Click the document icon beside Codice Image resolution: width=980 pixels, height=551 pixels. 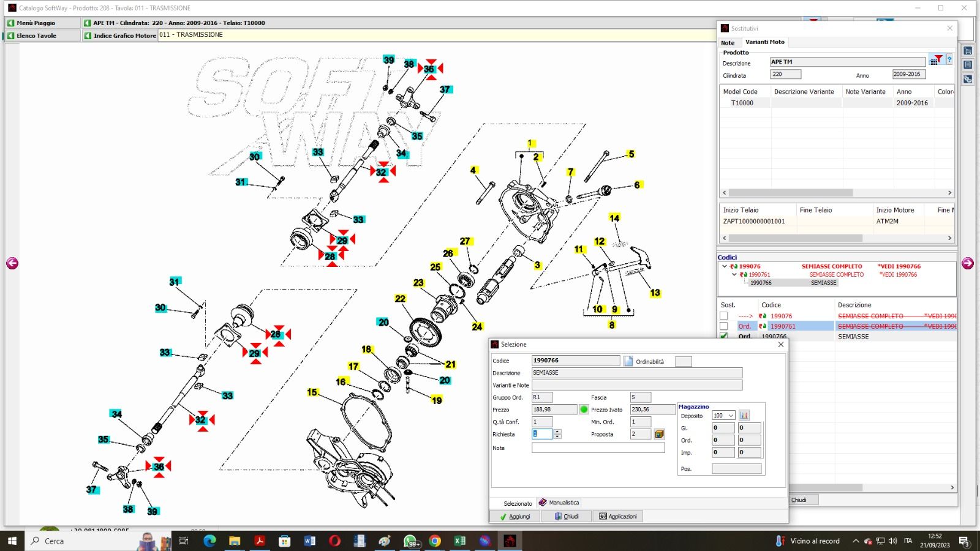pyautogui.click(x=628, y=361)
